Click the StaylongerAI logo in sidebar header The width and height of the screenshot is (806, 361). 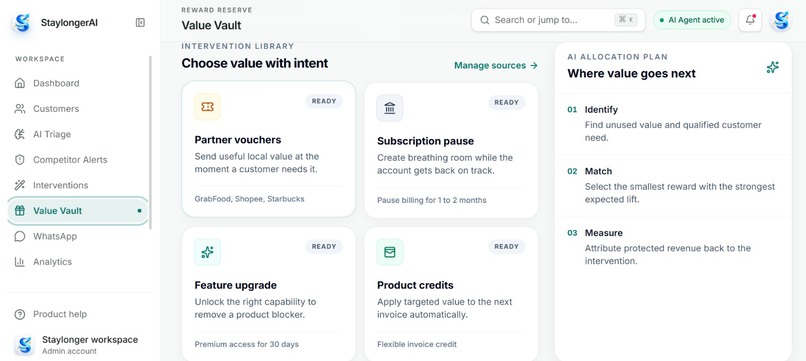click(22, 23)
